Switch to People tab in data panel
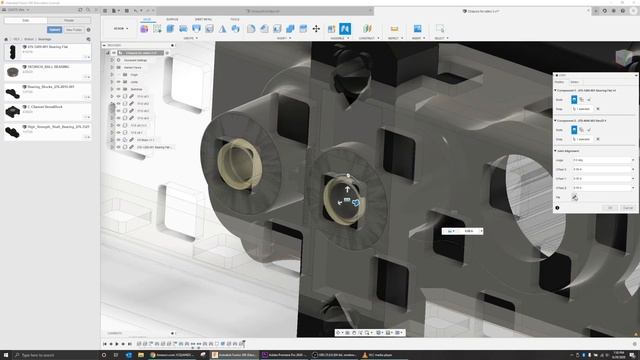This screenshot has height=360, width=640. pos(69,20)
